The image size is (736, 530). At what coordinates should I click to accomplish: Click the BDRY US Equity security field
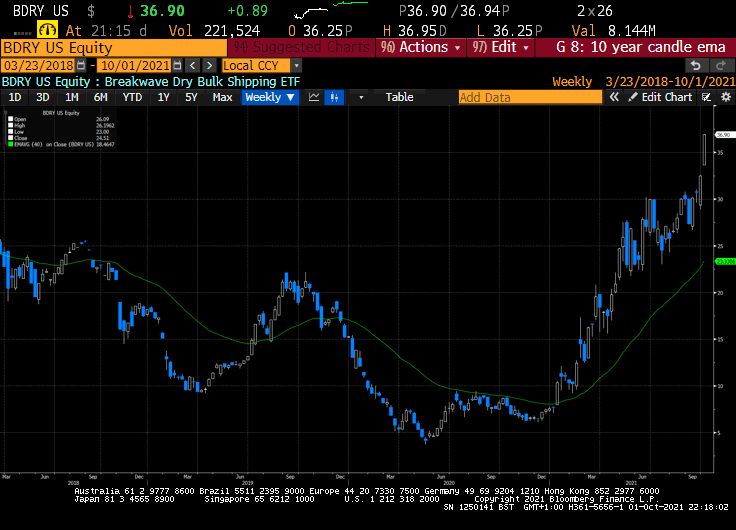coord(114,47)
